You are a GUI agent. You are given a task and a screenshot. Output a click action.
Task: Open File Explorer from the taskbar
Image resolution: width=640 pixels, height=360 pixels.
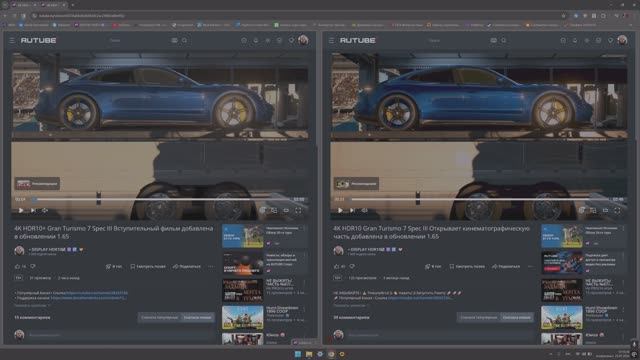[309, 354]
